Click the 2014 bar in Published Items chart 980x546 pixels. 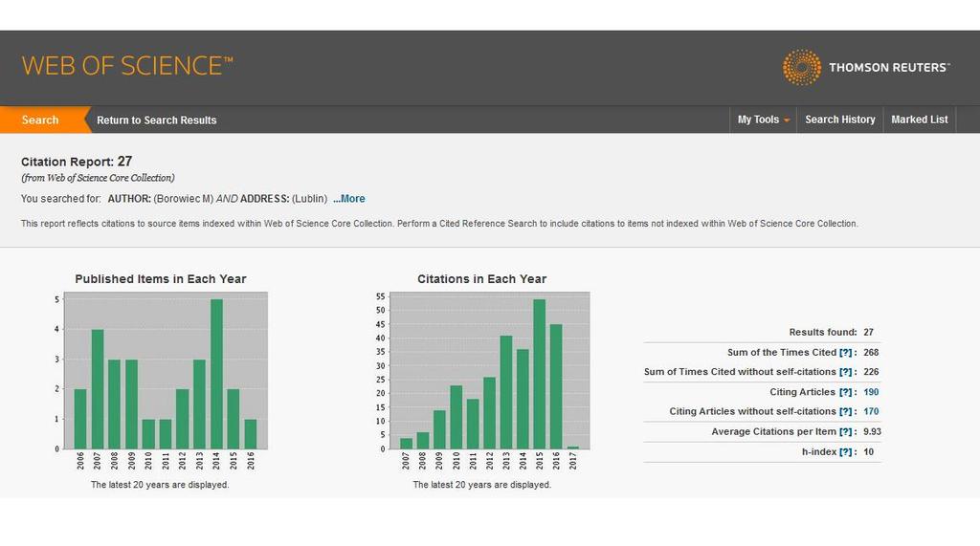(x=217, y=374)
